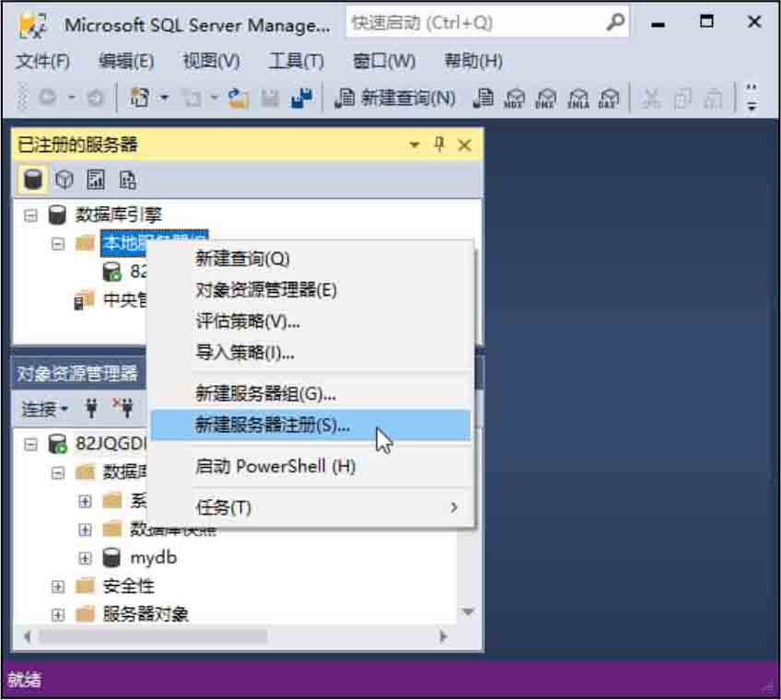Screen dimensions: 781x700
Task: Choose 导入策略(I)... from context menu
Action: pyautogui.click(x=311, y=353)
